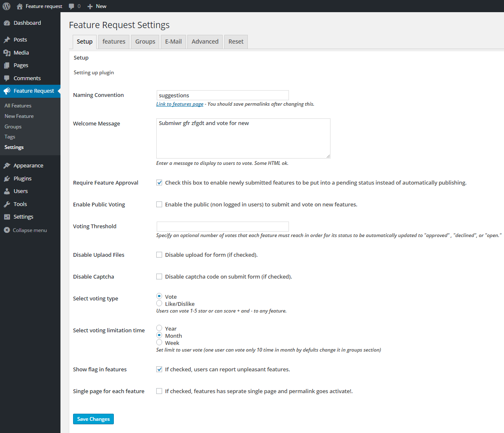
Task: Uncheck Require Feature Approval checkbox
Action: 159,183
